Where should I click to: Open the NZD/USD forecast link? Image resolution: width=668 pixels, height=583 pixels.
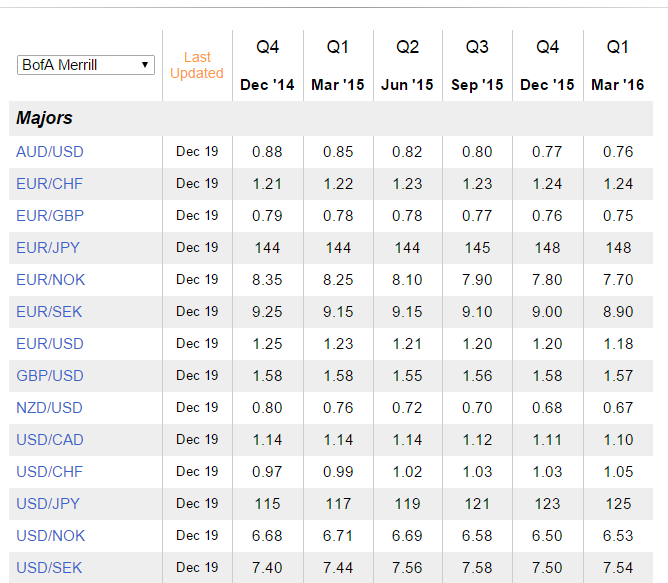click(49, 407)
